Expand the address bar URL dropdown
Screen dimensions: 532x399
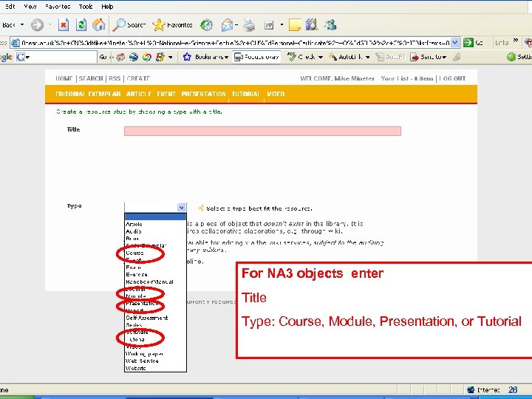(455, 43)
